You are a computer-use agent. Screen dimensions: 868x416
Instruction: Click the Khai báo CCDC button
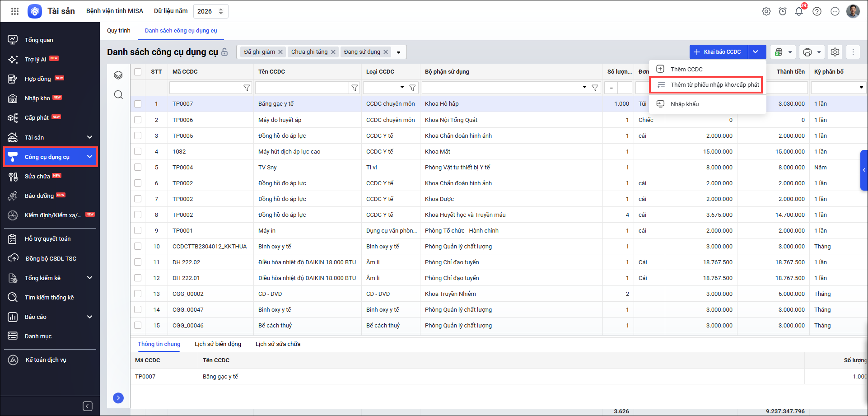click(x=719, y=52)
